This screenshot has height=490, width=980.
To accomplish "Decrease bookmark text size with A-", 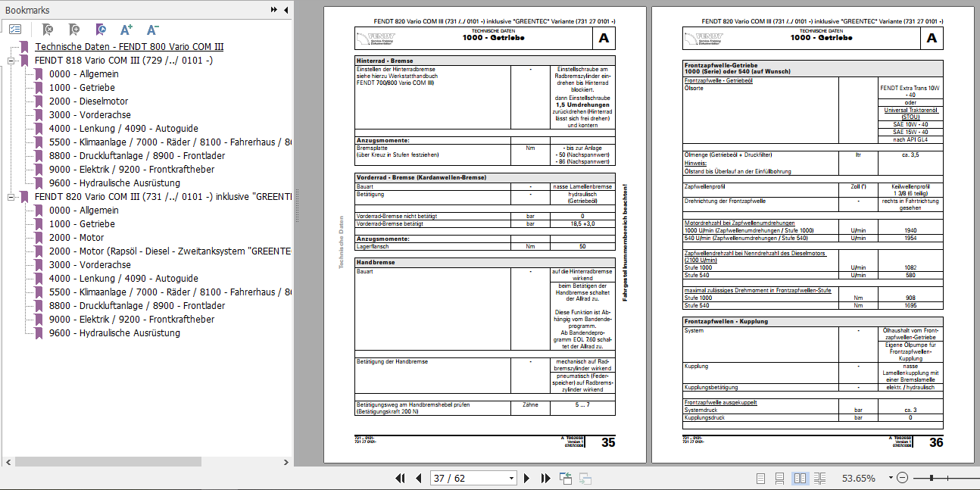I will coord(152,30).
